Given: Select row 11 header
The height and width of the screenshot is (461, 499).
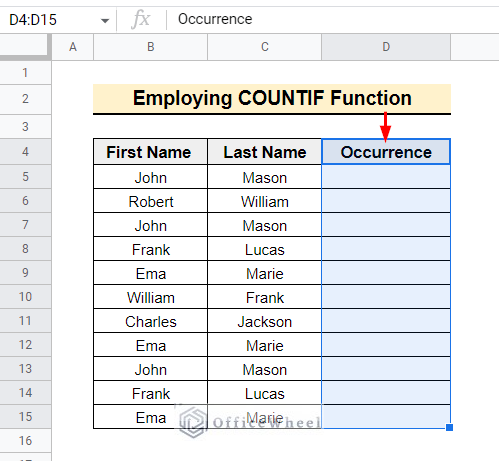Looking at the screenshot, I should pos(25,321).
